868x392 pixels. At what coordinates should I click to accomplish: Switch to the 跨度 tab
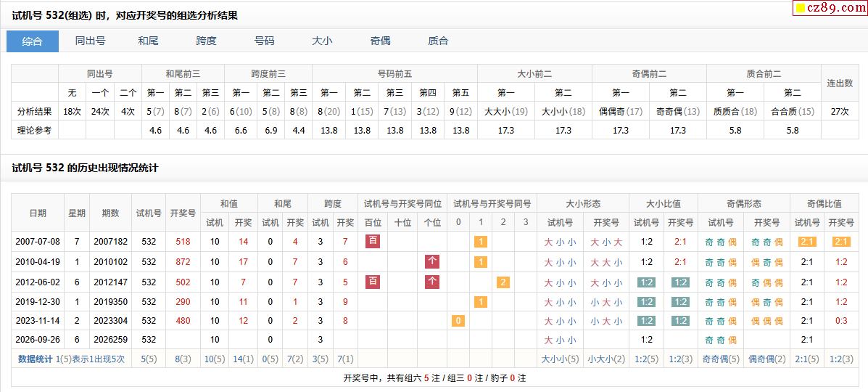(x=207, y=41)
